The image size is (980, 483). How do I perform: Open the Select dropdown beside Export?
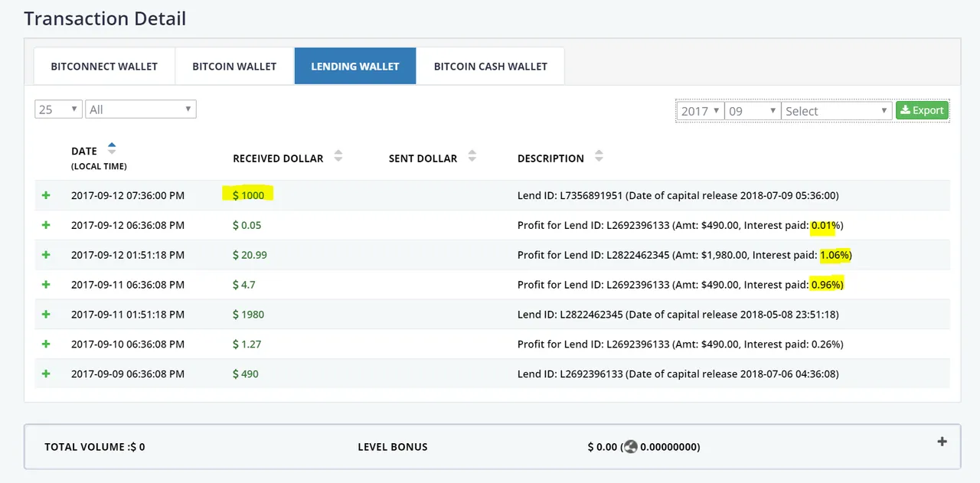click(837, 111)
